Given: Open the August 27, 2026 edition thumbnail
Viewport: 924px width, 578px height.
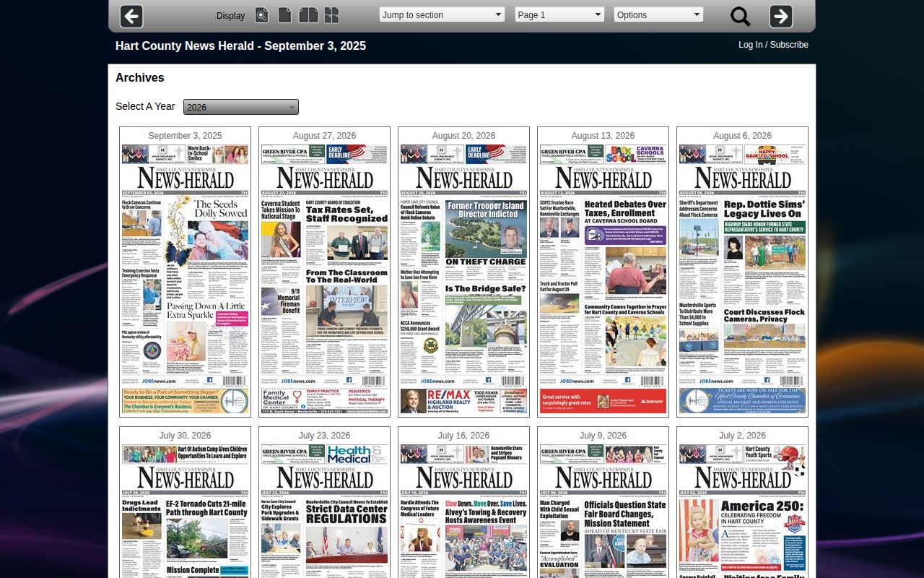Looking at the screenshot, I should (x=324, y=280).
